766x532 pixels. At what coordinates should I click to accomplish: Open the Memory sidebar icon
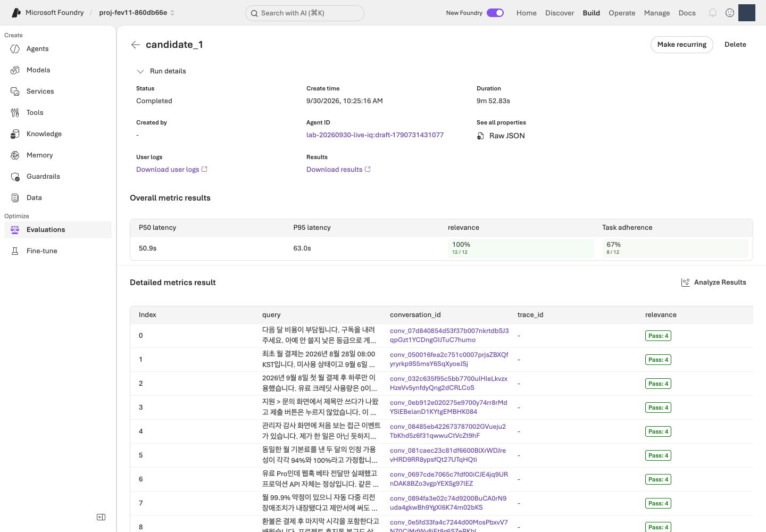tap(15, 155)
